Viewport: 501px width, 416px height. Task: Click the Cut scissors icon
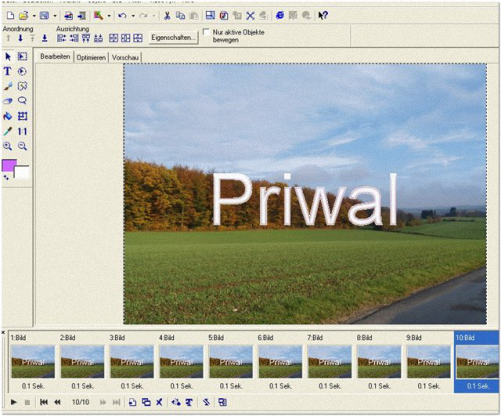tap(167, 15)
